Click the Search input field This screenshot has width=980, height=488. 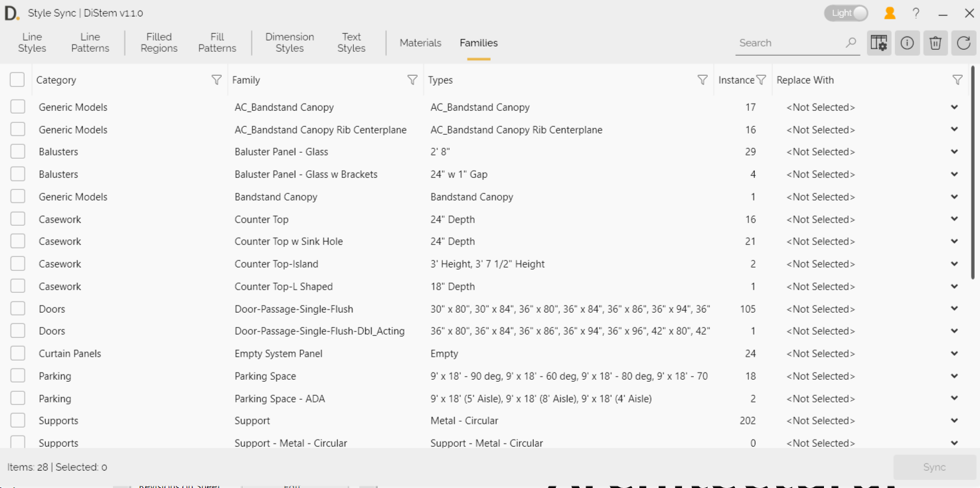[x=789, y=43]
